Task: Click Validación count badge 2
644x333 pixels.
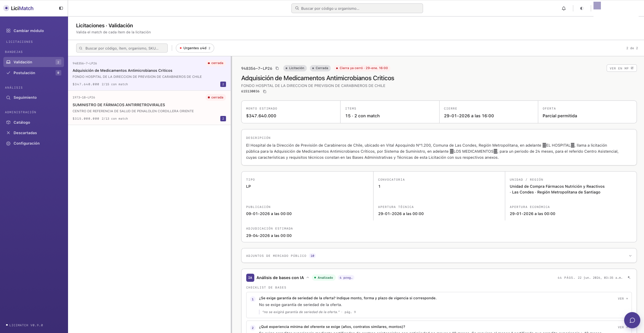Action: tap(58, 62)
